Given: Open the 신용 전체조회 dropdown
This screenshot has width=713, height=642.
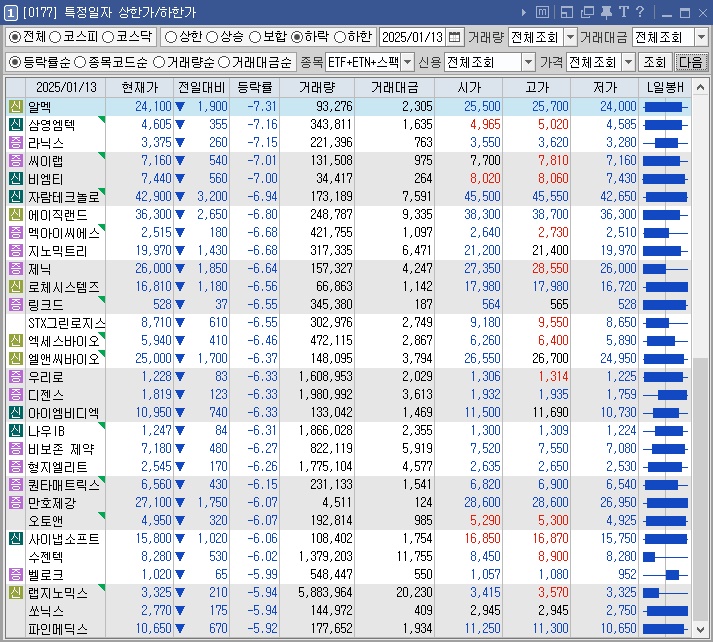Looking at the screenshot, I should point(528,62).
